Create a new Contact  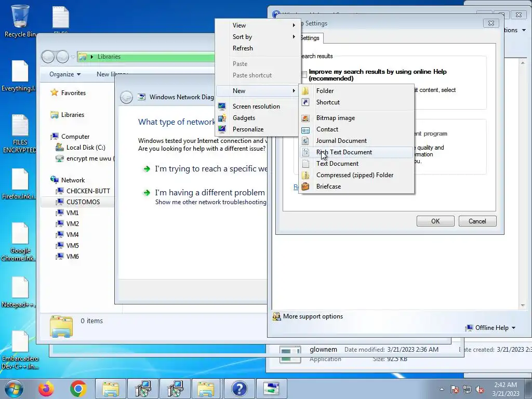click(x=356, y=129)
